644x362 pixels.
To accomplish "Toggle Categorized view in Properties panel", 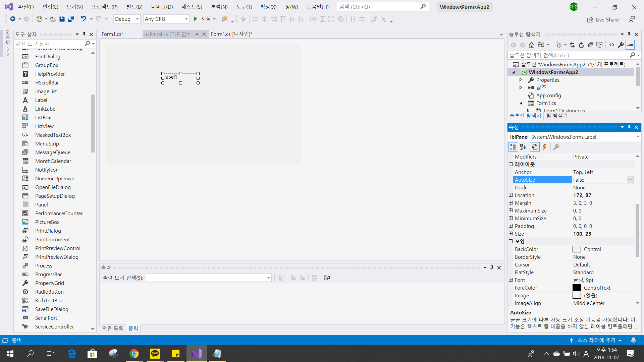I will (513, 147).
